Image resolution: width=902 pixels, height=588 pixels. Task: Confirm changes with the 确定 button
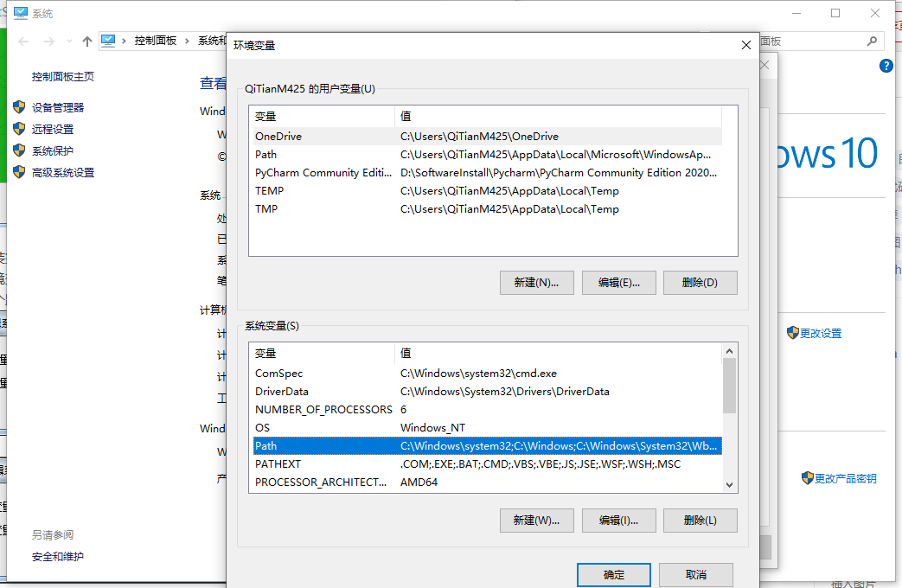pos(613,574)
